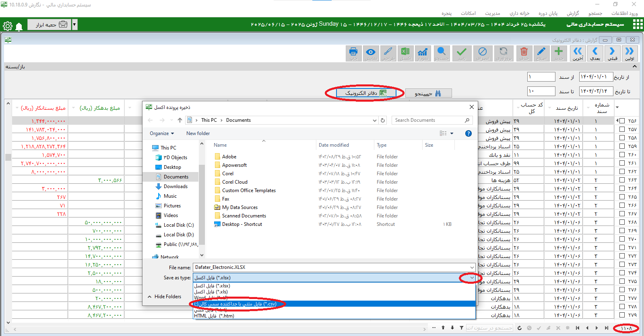Open filter arrow on کد حساب کل column
Screen dimensions: 644x336
[518, 108]
